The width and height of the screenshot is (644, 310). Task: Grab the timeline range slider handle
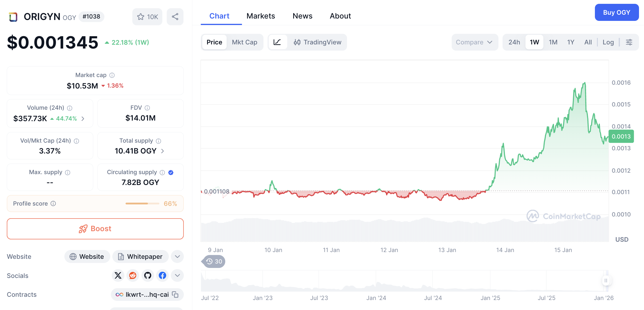click(x=606, y=281)
